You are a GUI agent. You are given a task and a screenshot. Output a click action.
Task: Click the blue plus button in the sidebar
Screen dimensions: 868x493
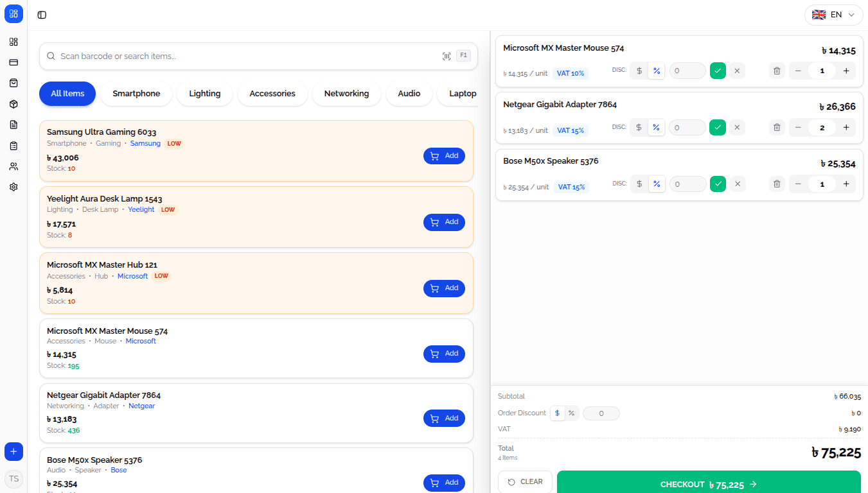click(13, 451)
